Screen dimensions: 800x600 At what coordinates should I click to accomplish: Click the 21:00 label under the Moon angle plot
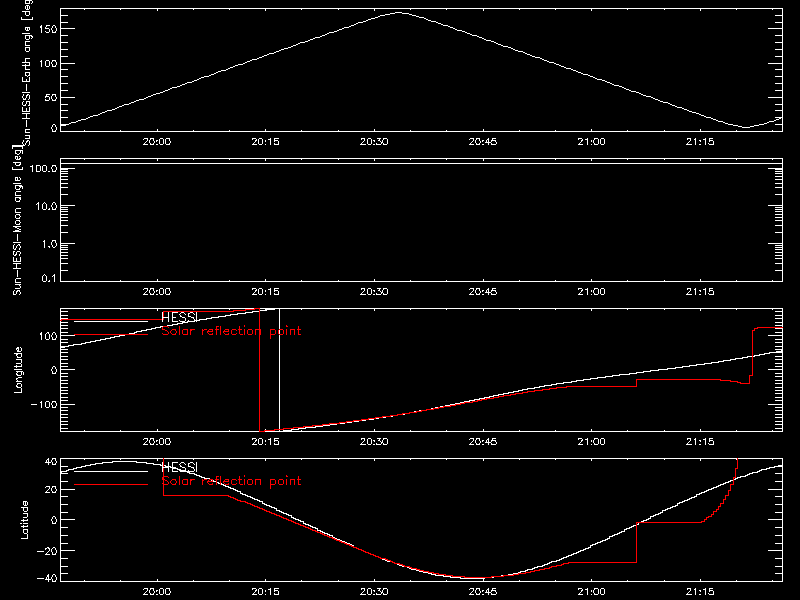[591, 291]
